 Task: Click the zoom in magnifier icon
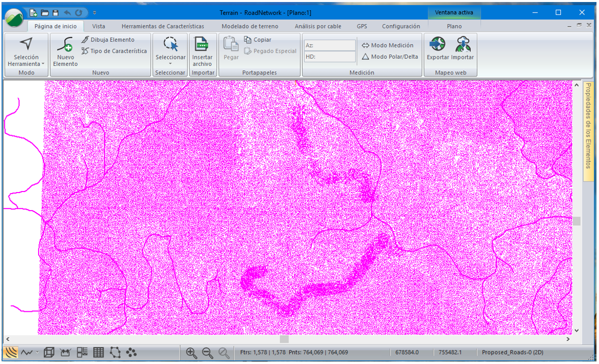[191, 353]
